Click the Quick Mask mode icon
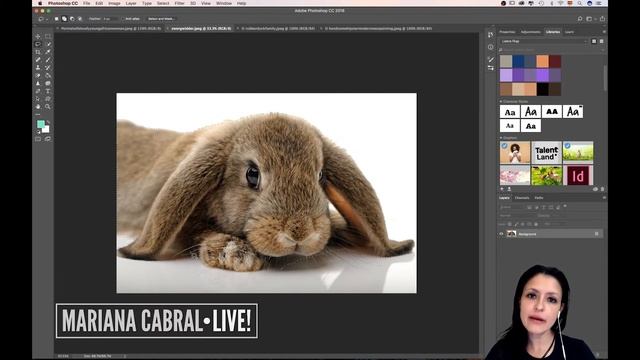 tap(38, 139)
